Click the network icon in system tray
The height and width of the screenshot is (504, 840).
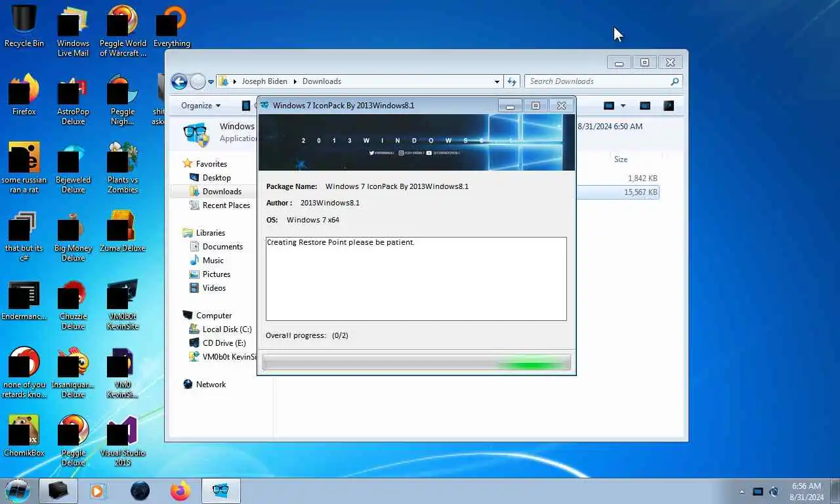(758, 492)
